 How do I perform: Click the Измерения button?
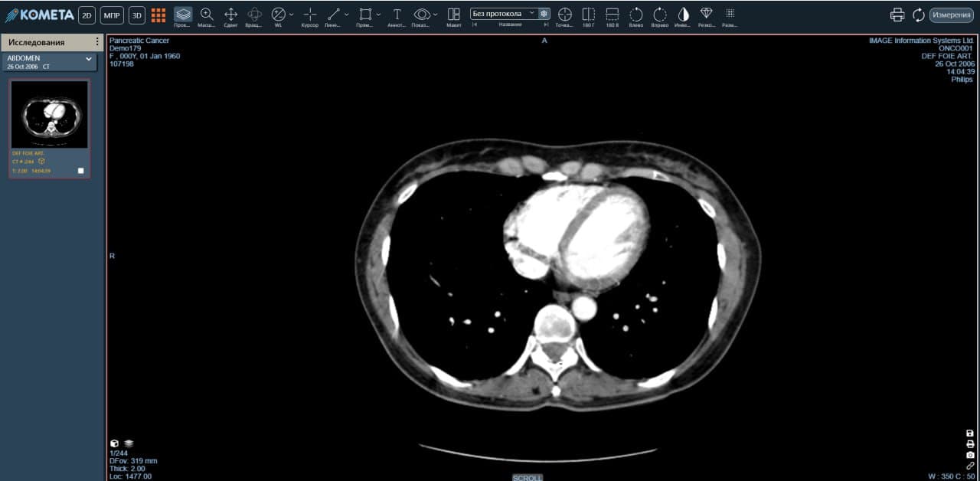point(952,15)
